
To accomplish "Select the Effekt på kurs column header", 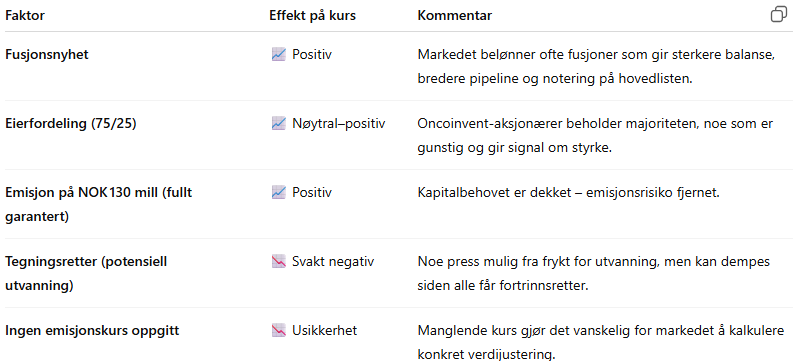I will click(313, 16).
